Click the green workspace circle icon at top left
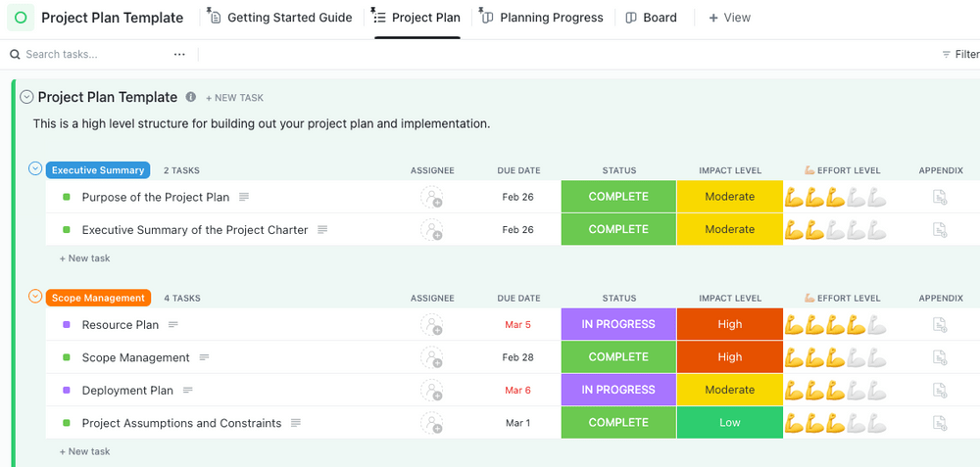The width and height of the screenshot is (980, 467). click(x=21, y=18)
